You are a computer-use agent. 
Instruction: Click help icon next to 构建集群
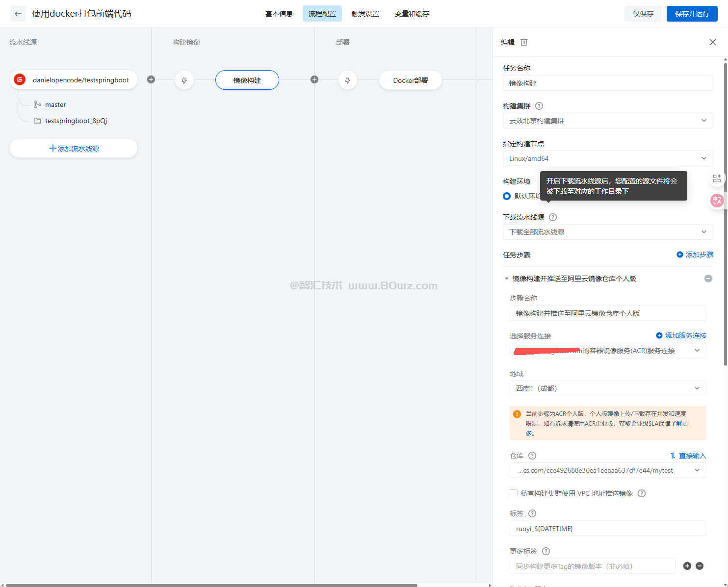pos(539,106)
